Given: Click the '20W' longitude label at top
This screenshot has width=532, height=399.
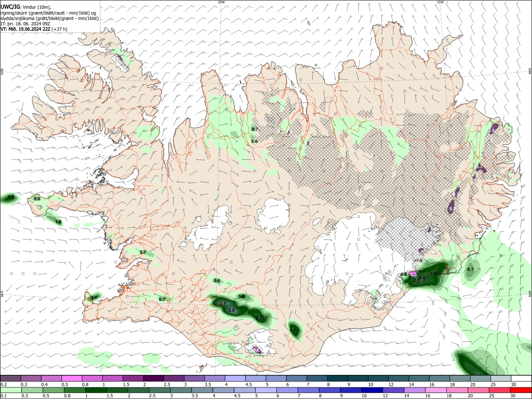Looking at the screenshot, I should click(221, 2).
